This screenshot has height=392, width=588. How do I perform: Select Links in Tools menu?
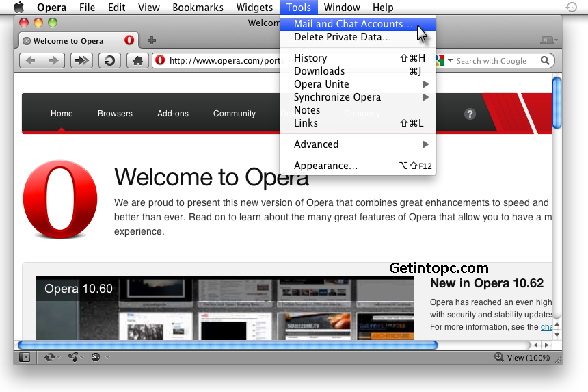[358, 123]
